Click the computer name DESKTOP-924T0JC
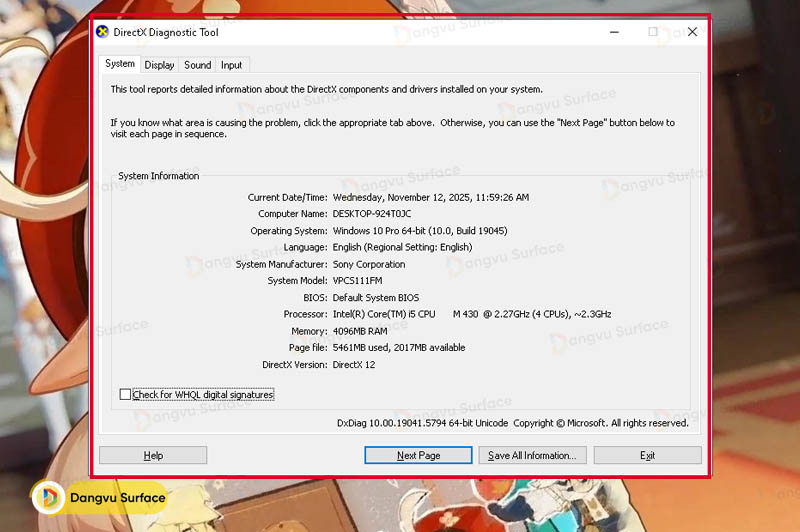Viewport: 800px width, 532px height. click(x=371, y=214)
